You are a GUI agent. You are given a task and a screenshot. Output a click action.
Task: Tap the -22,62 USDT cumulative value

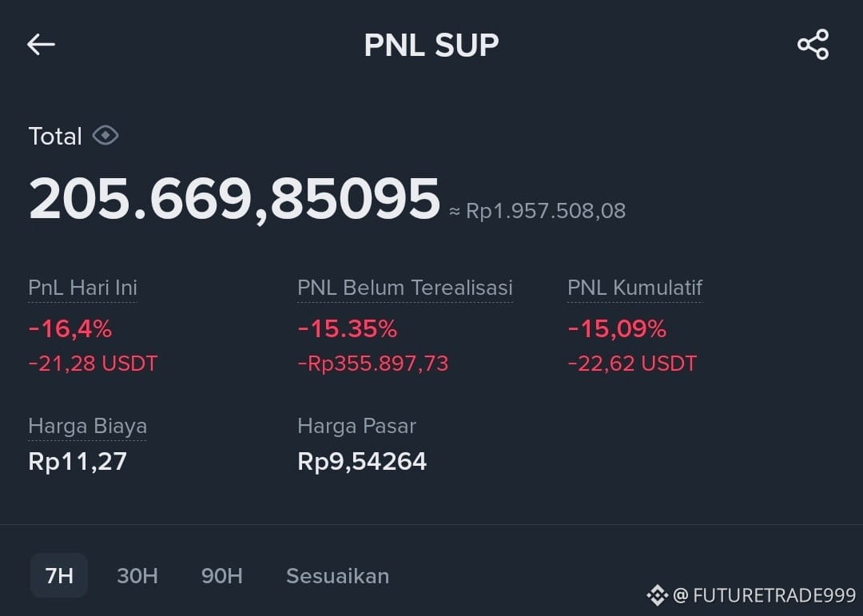pyautogui.click(x=632, y=364)
